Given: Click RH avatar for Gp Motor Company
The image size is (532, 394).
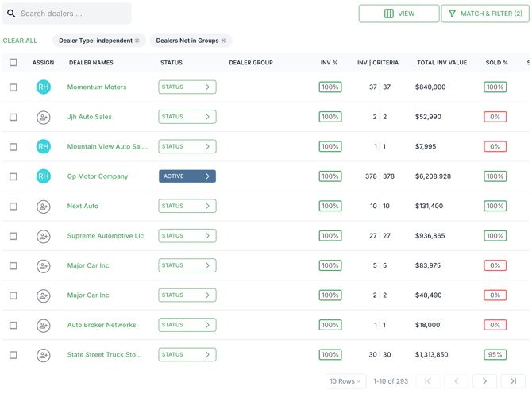Looking at the screenshot, I should (44, 176).
